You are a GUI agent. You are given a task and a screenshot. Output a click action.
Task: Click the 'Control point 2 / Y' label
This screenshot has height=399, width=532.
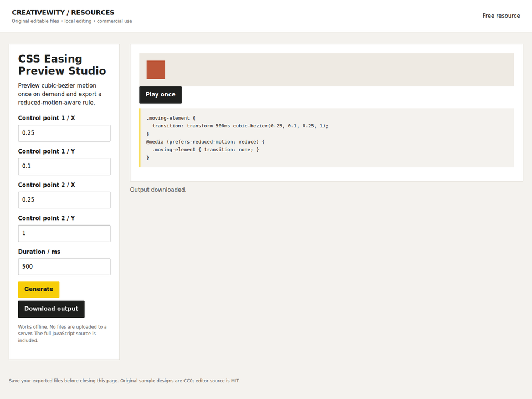[x=47, y=218]
